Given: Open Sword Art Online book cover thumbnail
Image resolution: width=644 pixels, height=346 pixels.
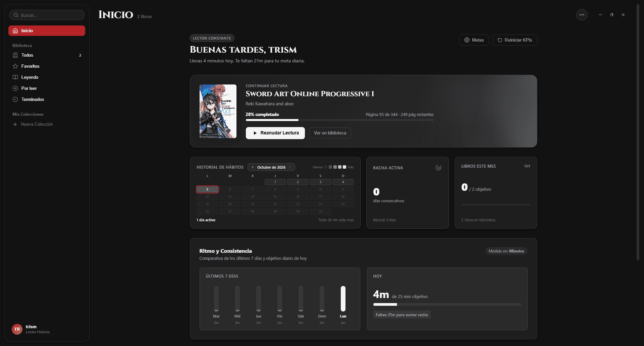Looking at the screenshot, I should [x=218, y=111].
